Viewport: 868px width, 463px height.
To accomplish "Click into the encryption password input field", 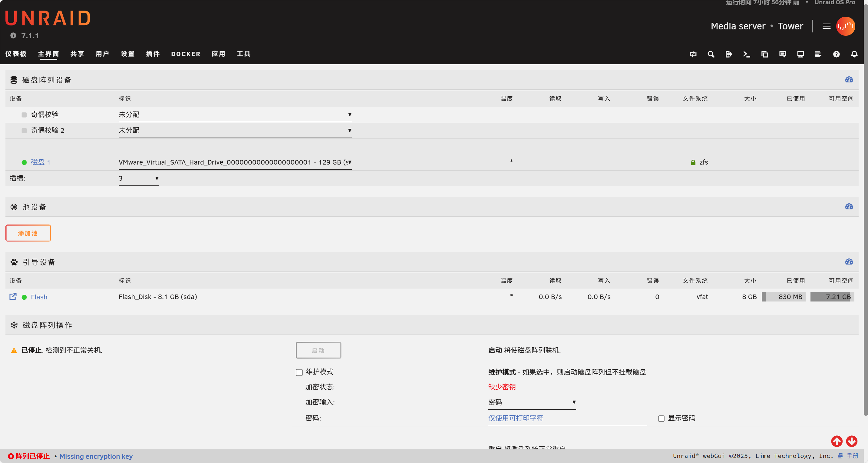I will [567, 418].
